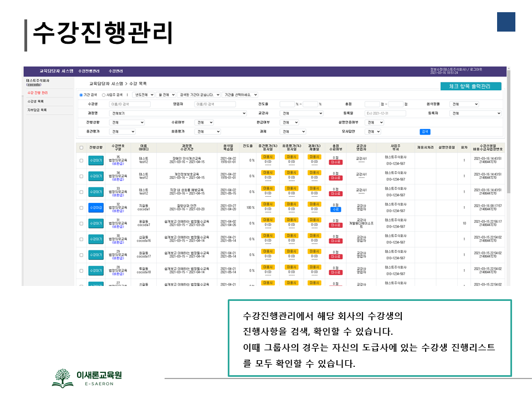This screenshot has height=399, width=532.
Task: Click the user ID cocoda7 cell
Action: pyautogui.click(x=144, y=225)
